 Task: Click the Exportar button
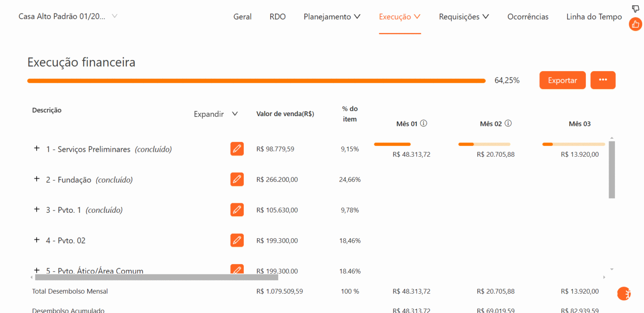click(x=562, y=80)
